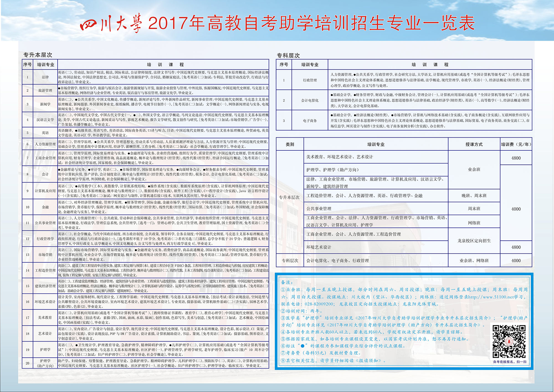The image size is (554, 392).
Task: Click sequence number 20 in the left table
Action: point(27,363)
